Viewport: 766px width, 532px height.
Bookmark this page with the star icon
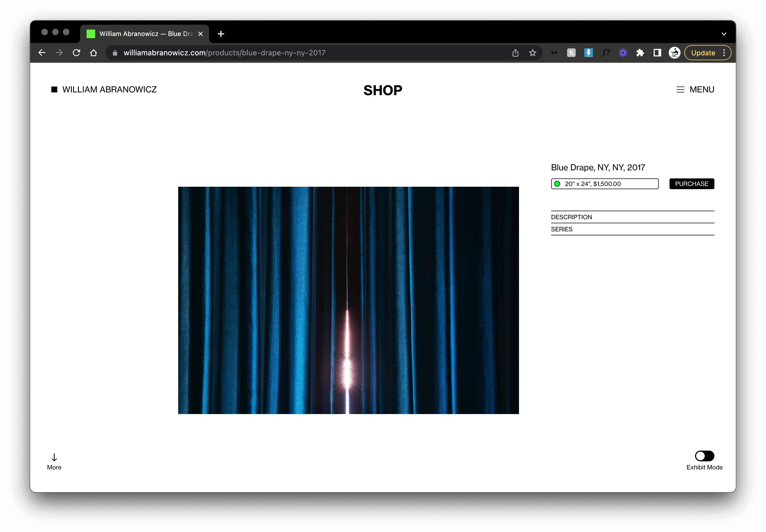(532, 53)
